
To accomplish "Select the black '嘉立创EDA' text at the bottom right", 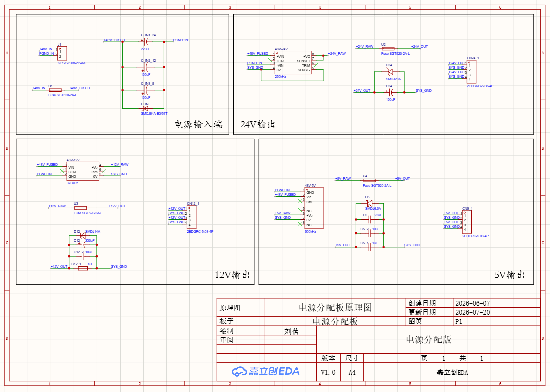I will (x=452, y=373).
